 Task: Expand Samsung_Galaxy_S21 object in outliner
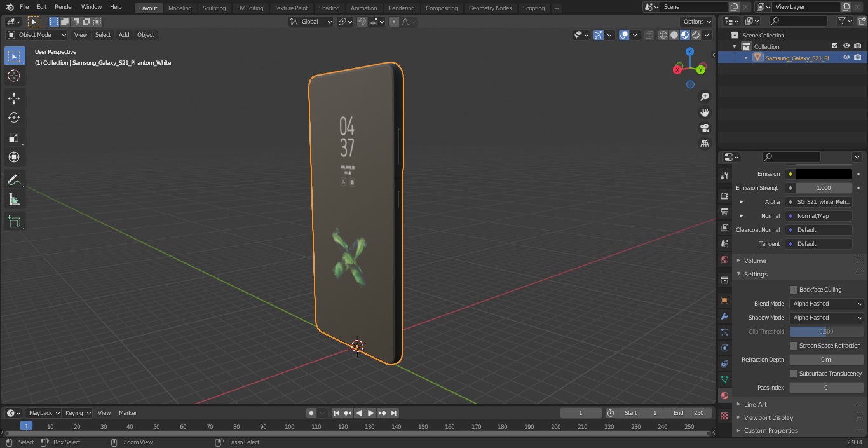tap(746, 58)
